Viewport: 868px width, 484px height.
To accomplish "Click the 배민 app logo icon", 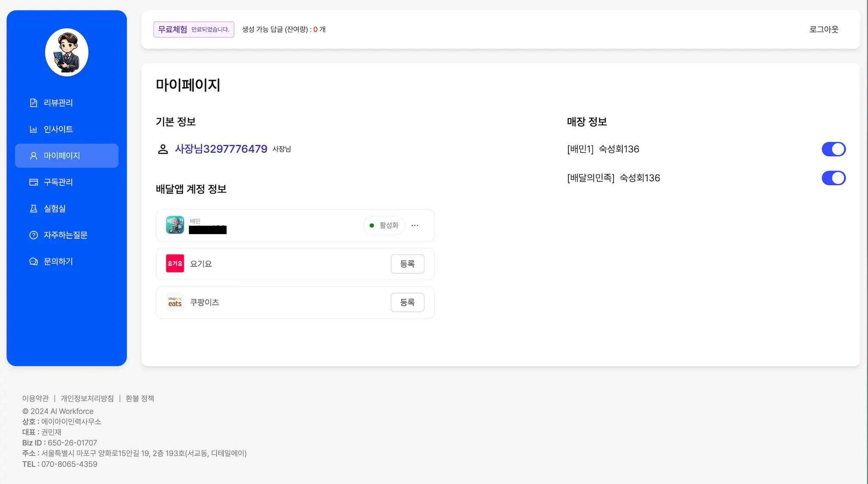I will click(x=175, y=225).
